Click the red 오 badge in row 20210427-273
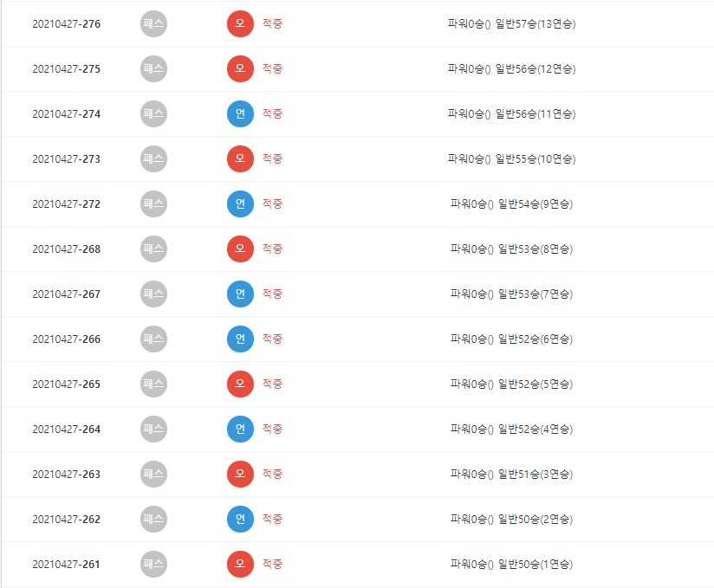The image size is (714, 588). 240,159
